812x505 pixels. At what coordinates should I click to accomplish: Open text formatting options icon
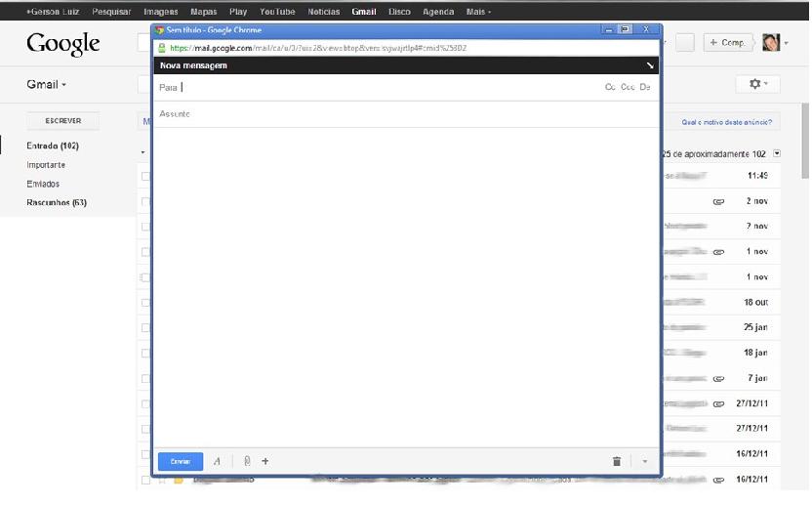pos(217,461)
